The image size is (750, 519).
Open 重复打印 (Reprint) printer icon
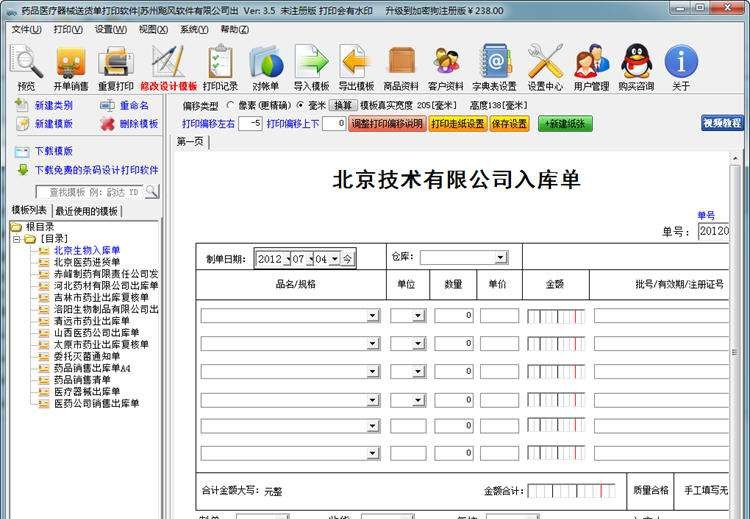(115, 63)
